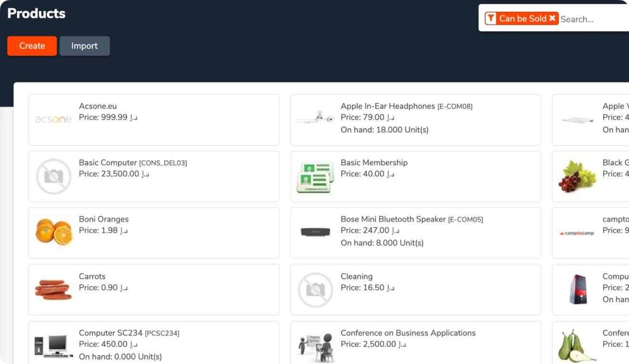Click the Import button
The width and height of the screenshot is (629, 364).
pyautogui.click(x=85, y=46)
